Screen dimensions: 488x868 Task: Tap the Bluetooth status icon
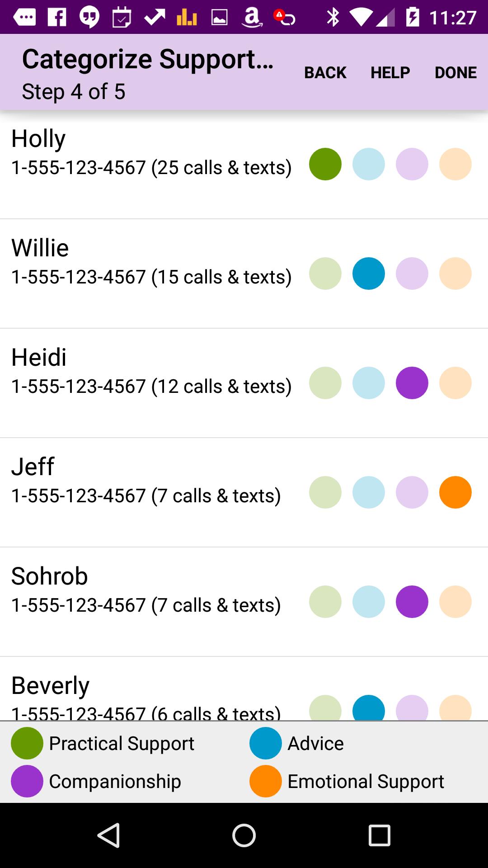[x=333, y=17]
